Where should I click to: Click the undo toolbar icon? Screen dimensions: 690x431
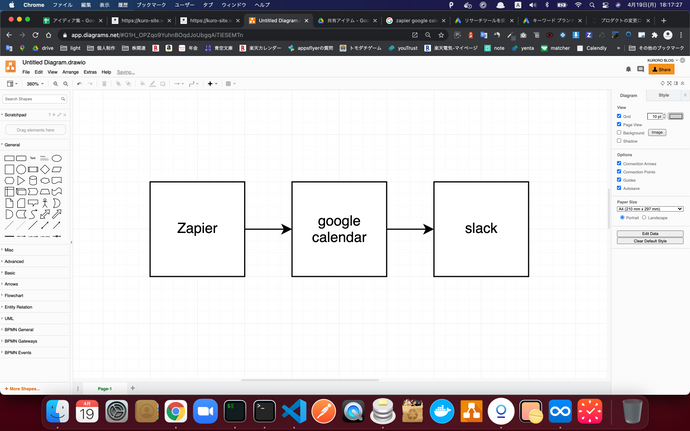79,84
